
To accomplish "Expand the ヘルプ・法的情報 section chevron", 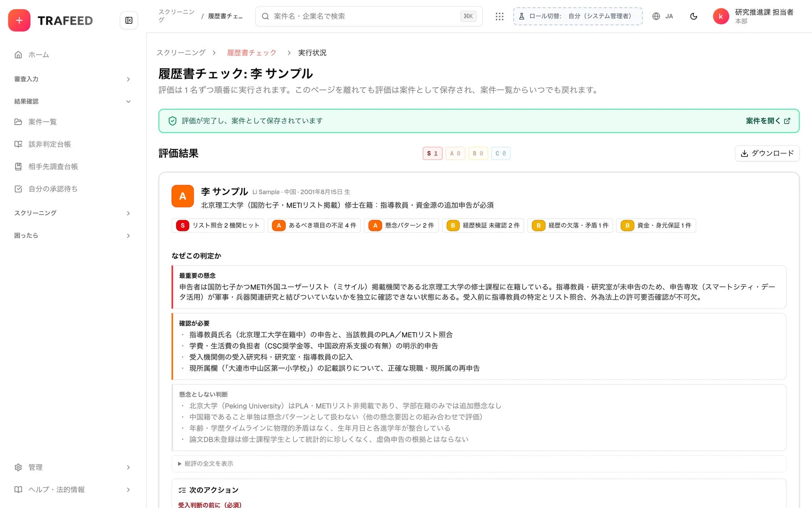I will point(128,490).
